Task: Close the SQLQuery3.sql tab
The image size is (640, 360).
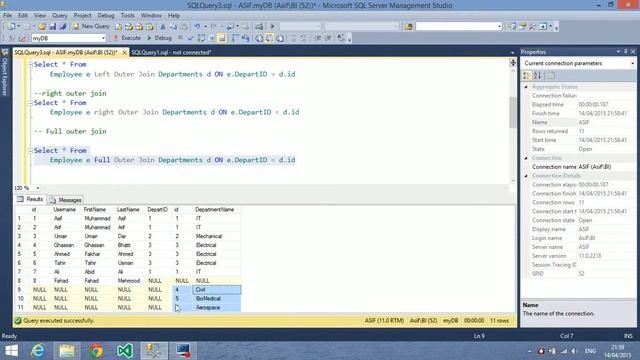Action: click(x=124, y=52)
